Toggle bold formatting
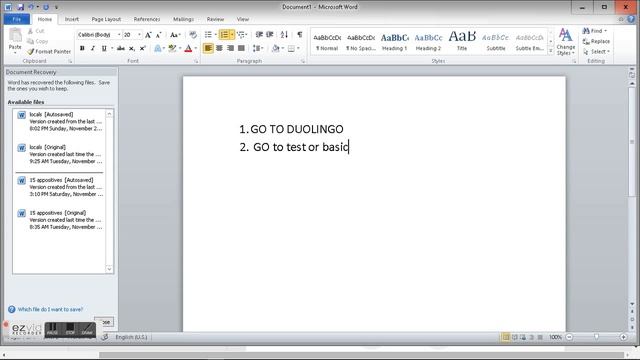This screenshot has width=640, height=360. click(x=82, y=48)
